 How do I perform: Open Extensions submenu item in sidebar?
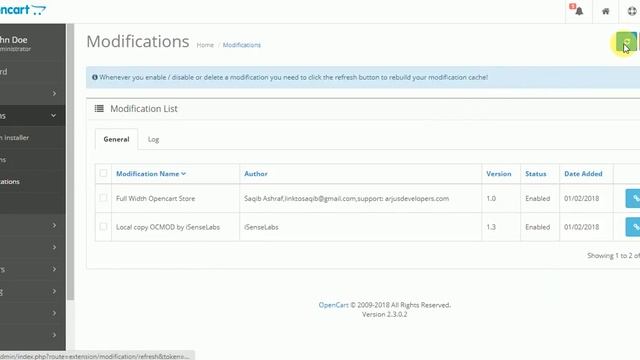pos(33,160)
